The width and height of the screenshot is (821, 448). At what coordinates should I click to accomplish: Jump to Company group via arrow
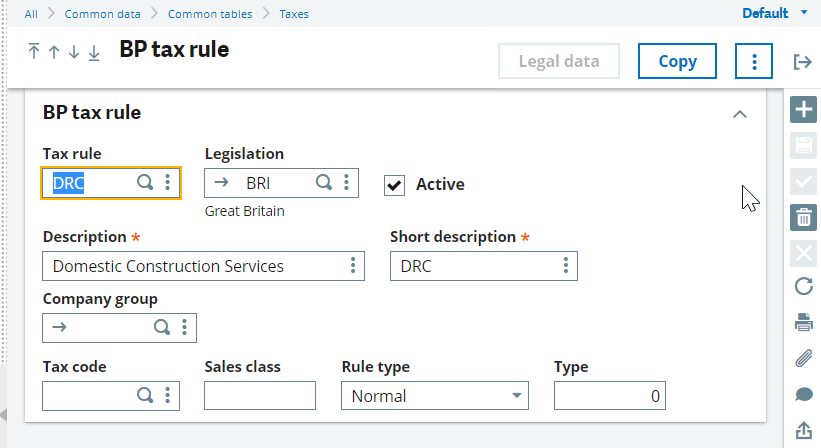(x=60, y=328)
